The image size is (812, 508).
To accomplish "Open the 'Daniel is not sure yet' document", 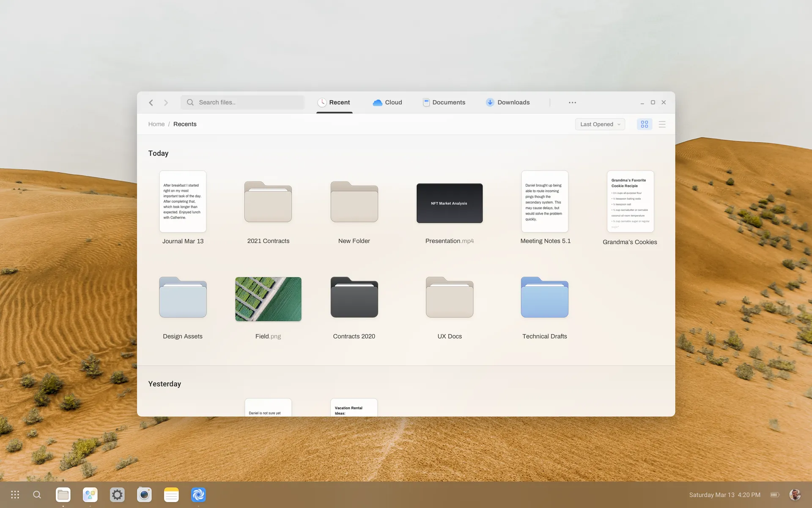I will pos(268,407).
